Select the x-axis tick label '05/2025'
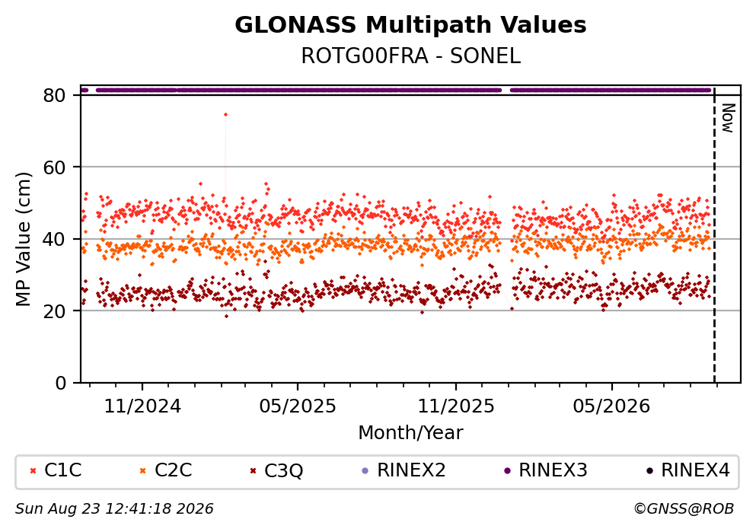Screen dimensions: 756x532 tap(298, 406)
